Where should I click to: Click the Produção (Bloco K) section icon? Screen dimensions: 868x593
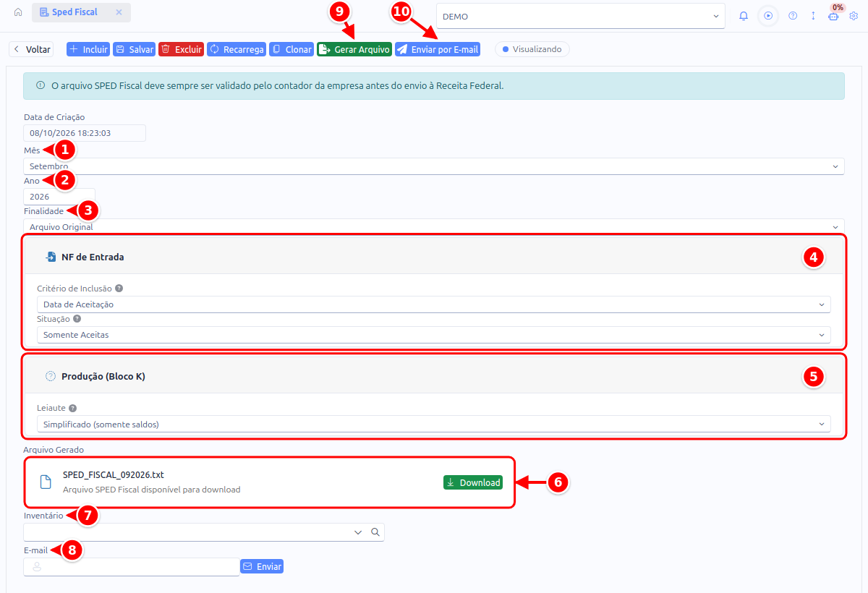tap(51, 376)
